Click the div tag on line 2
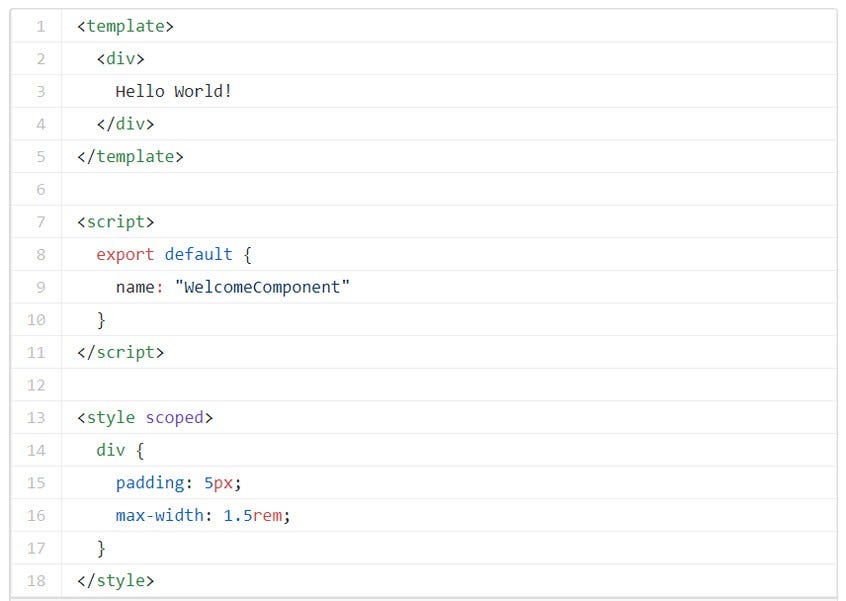The image size is (846, 601). point(121,58)
